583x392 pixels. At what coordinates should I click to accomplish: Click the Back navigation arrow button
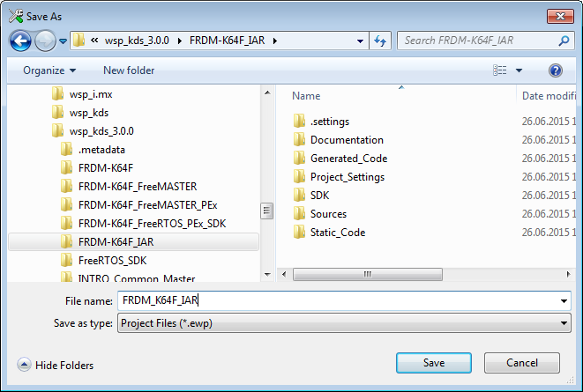click(21, 41)
